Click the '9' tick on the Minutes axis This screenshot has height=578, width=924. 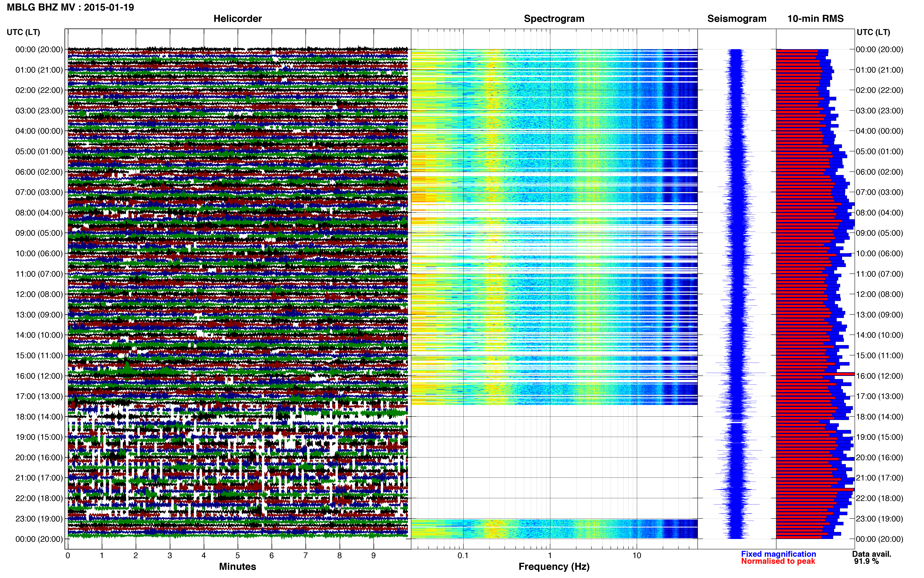point(373,555)
